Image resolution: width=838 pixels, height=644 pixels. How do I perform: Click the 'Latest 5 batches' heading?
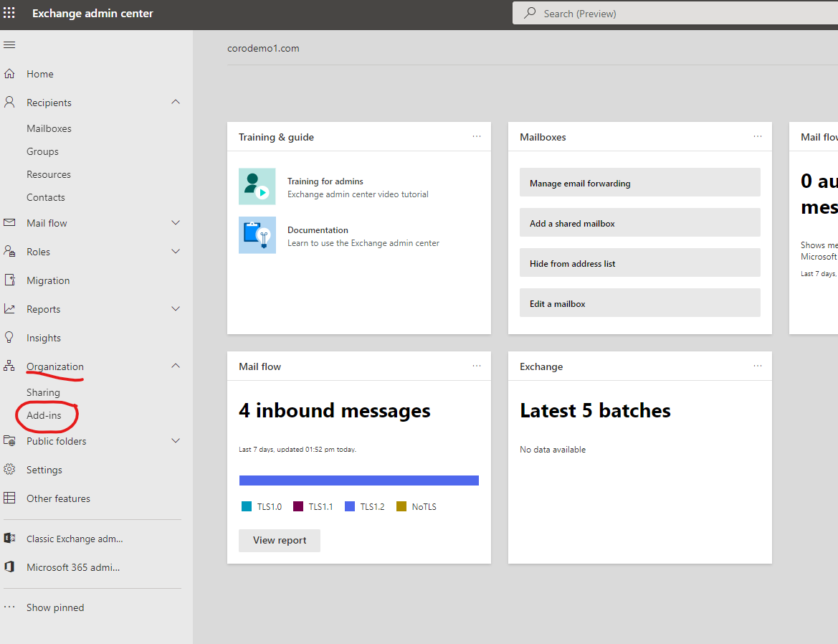(x=596, y=410)
